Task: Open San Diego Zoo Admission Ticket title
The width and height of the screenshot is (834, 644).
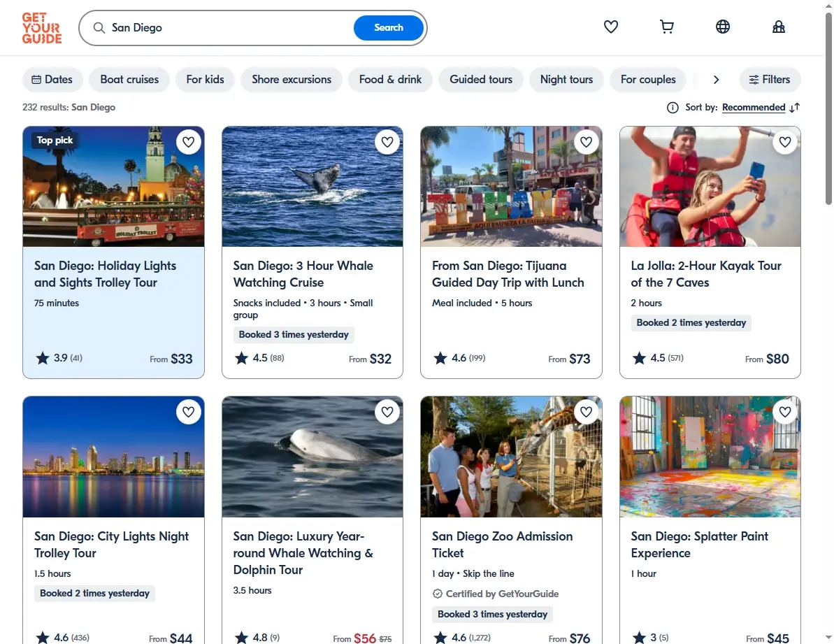Action: 502,545
